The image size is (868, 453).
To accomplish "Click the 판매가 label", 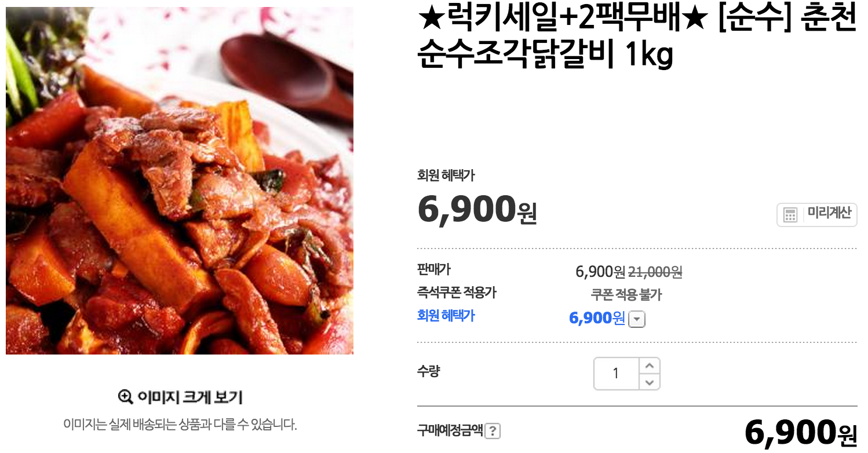I will pyautogui.click(x=433, y=269).
